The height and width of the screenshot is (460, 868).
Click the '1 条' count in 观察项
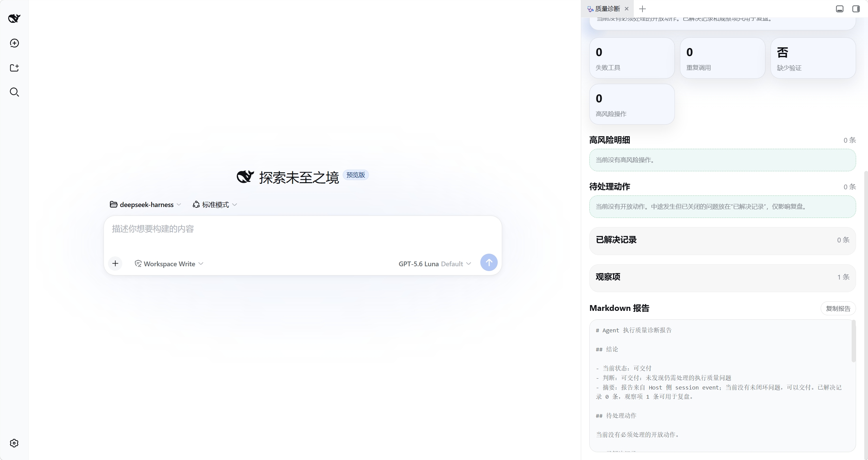(x=843, y=277)
